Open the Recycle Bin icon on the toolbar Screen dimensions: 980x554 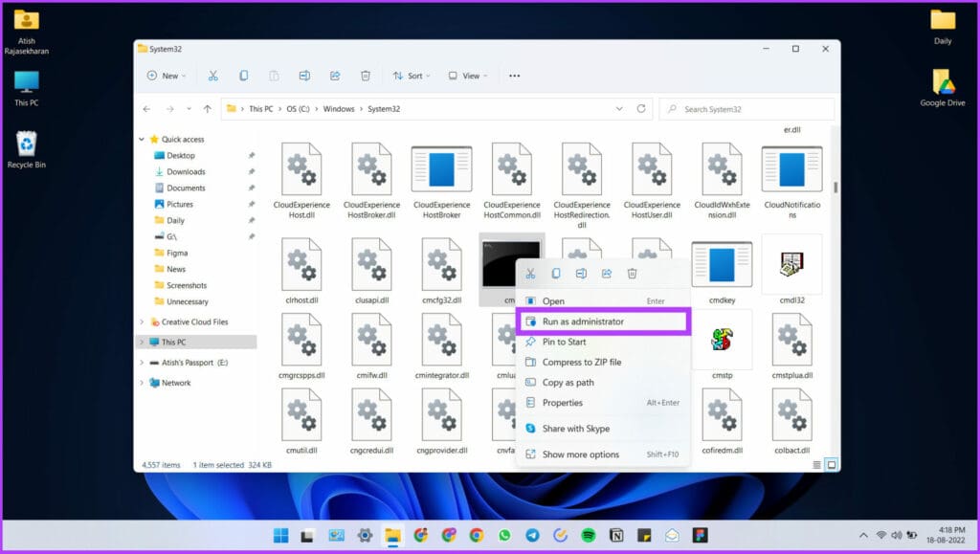coord(366,75)
